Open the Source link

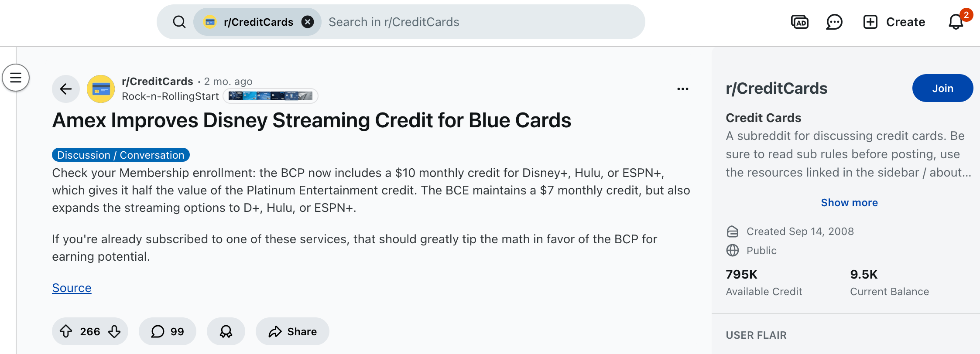pyautogui.click(x=72, y=288)
